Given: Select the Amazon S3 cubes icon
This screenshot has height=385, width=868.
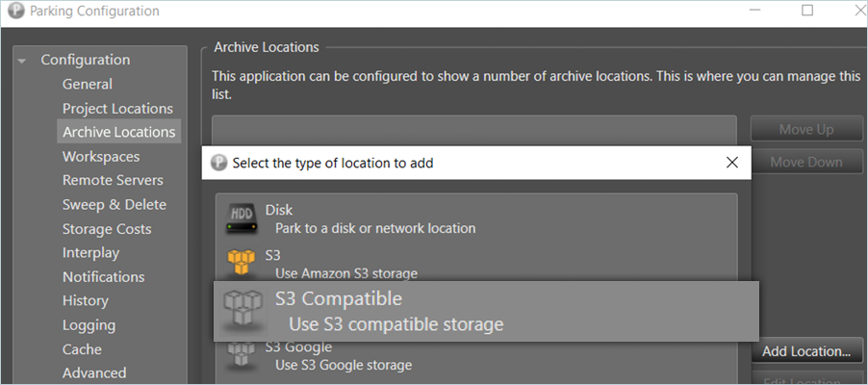Looking at the screenshot, I should (x=242, y=262).
